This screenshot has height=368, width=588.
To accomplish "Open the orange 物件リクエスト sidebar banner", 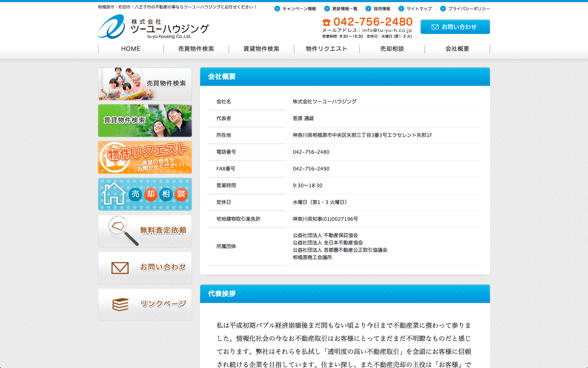I will point(145,157).
